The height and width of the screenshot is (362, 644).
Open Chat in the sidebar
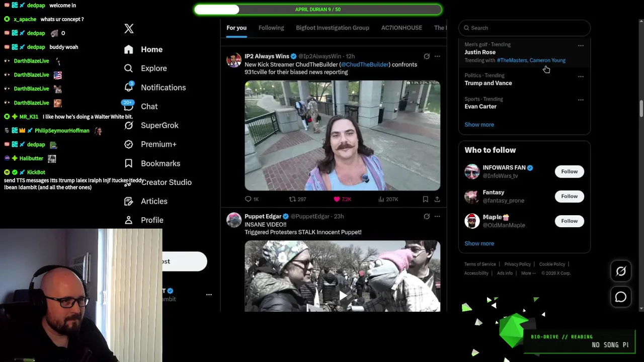click(149, 107)
